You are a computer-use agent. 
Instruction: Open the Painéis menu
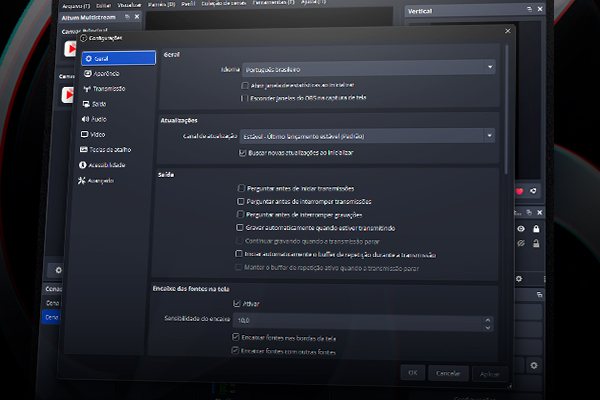pyautogui.click(x=161, y=4)
